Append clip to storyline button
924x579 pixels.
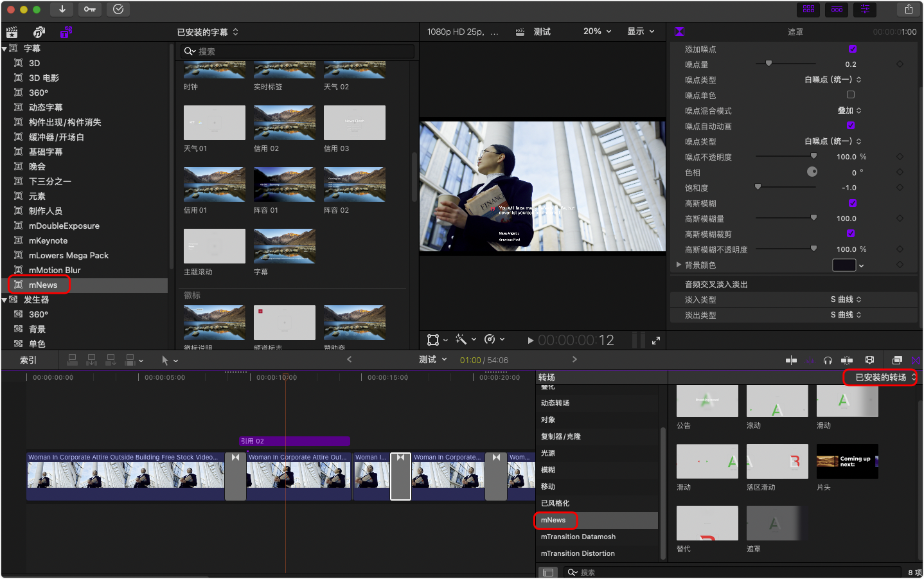click(x=111, y=360)
